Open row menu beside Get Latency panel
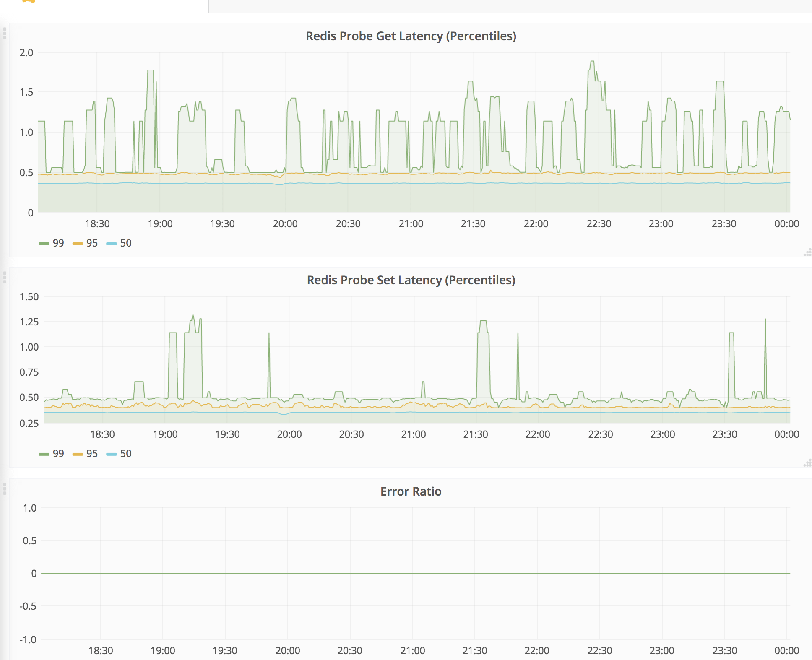 [5, 33]
